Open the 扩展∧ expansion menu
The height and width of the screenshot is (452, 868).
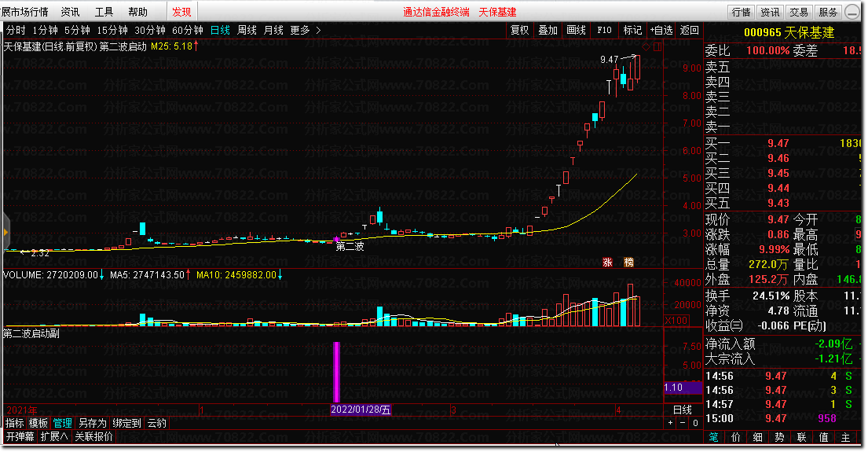click(54, 436)
